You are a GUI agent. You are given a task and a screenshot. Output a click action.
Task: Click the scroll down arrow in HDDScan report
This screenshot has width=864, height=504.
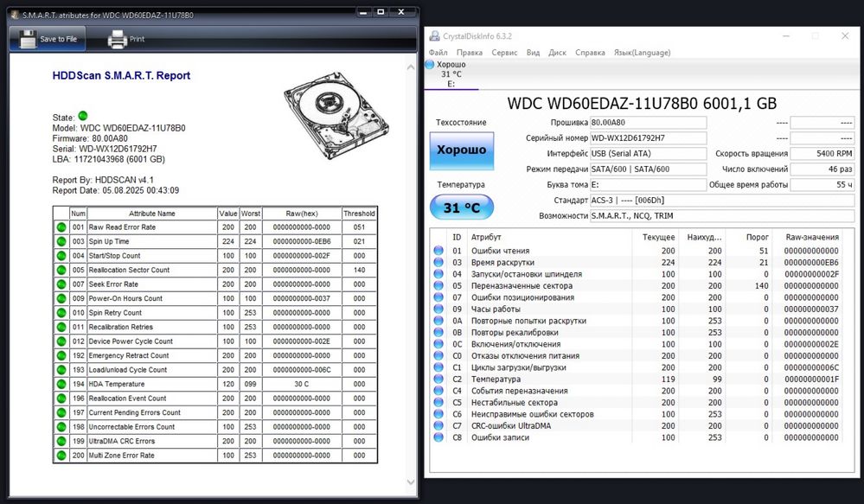point(411,482)
